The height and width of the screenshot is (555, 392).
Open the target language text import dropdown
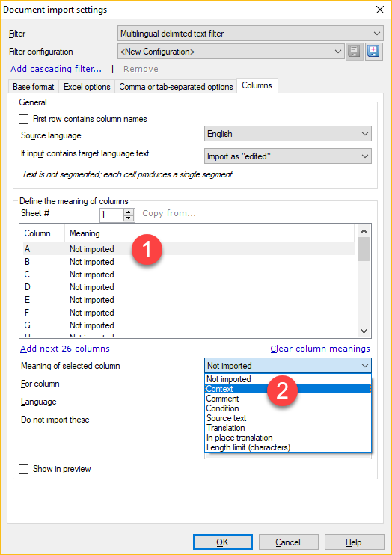[288, 156]
